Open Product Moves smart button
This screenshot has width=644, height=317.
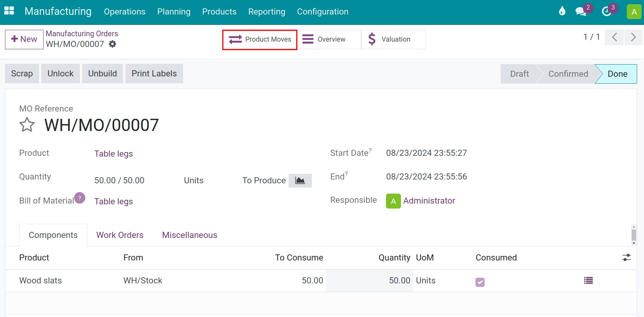click(x=260, y=39)
